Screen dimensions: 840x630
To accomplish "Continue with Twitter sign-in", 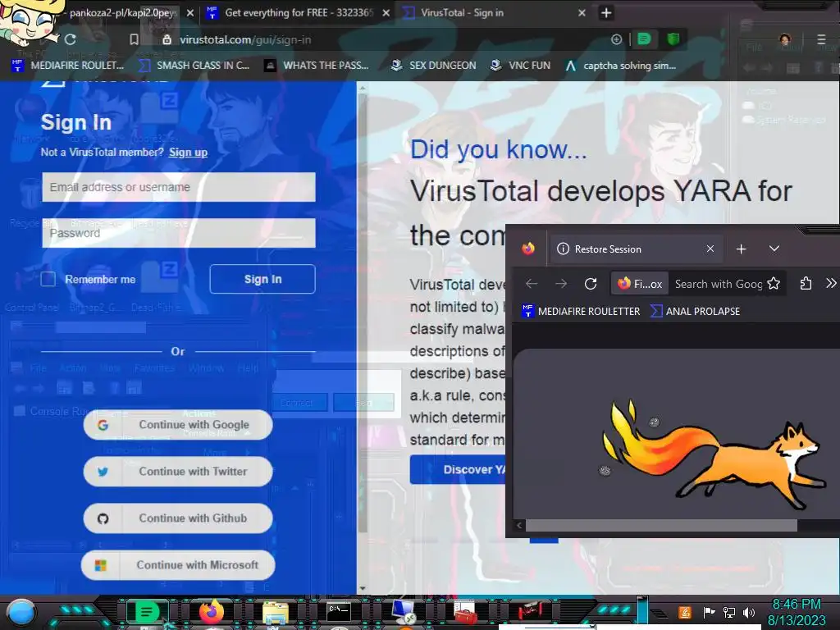I will pos(178,472).
